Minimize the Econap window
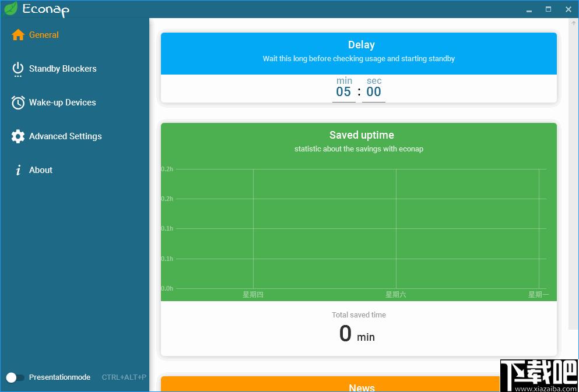The width and height of the screenshot is (579, 392). point(528,9)
